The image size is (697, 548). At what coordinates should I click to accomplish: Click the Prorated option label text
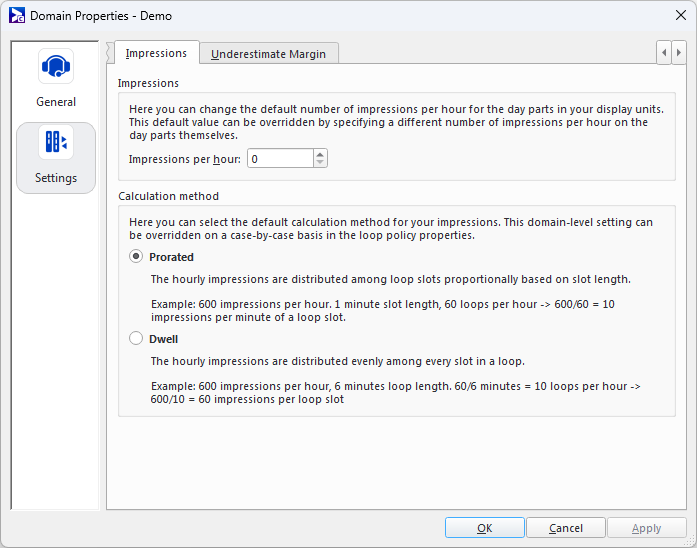[171, 257]
